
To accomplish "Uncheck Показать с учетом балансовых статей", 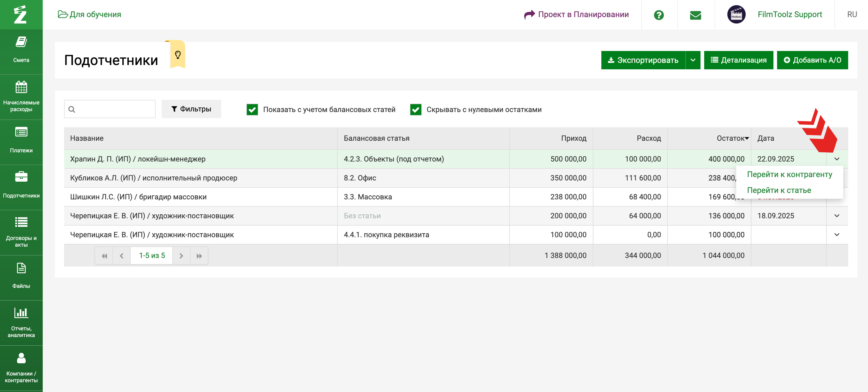I will 252,110.
